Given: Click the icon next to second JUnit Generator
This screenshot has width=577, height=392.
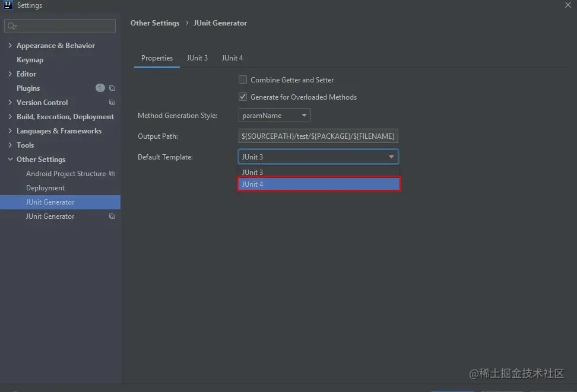Looking at the screenshot, I should pyautogui.click(x=112, y=216).
